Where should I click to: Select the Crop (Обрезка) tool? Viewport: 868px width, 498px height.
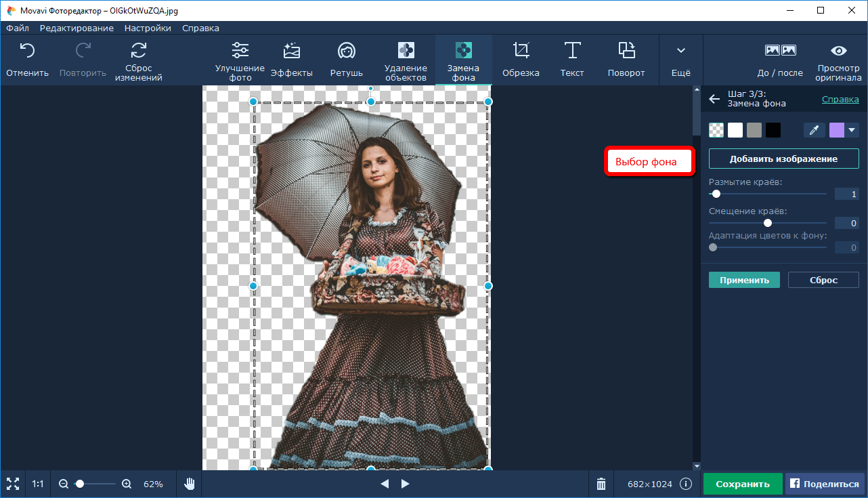pos(521,51)
